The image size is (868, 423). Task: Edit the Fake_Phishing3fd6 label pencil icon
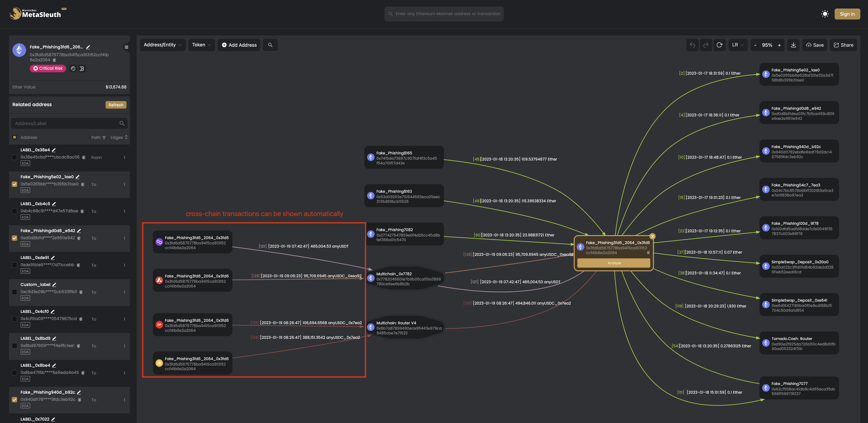(x=88, y=47)
